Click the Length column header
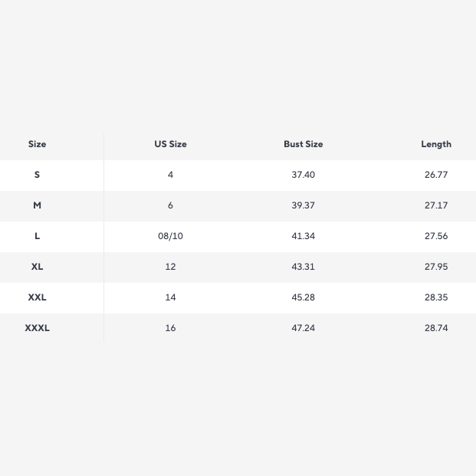The image size is (476, 476). point(435,144)
